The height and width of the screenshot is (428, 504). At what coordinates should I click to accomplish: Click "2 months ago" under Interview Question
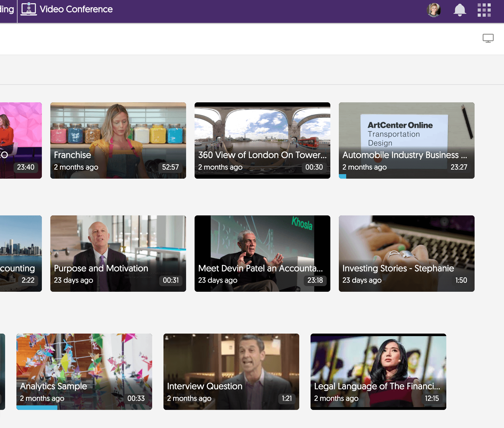point(189,398)
